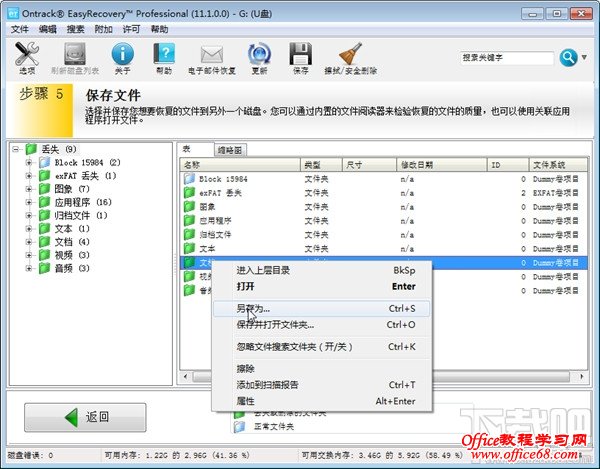
Task: Expand the 归档文件 (1) tree node
Action: click(29, 215)
